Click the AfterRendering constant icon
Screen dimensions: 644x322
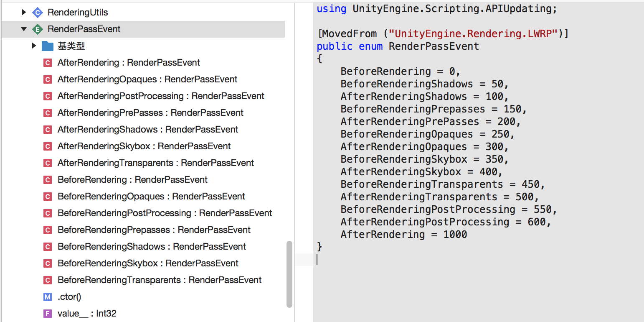coord(48,63)
